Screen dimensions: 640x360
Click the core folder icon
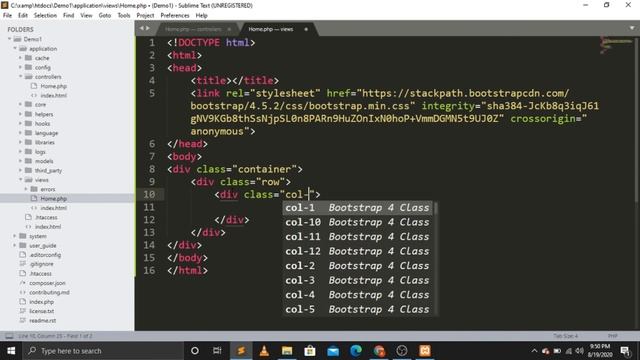click(28, 104)
